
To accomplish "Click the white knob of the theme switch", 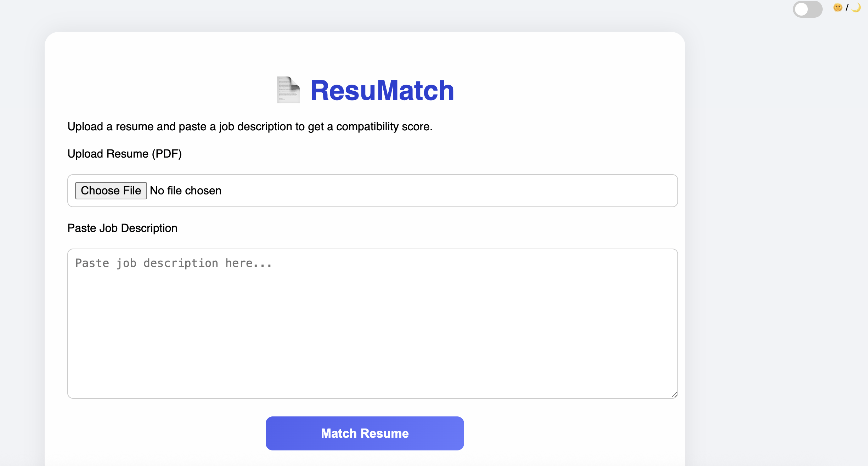I will click(x=801, y=9).
